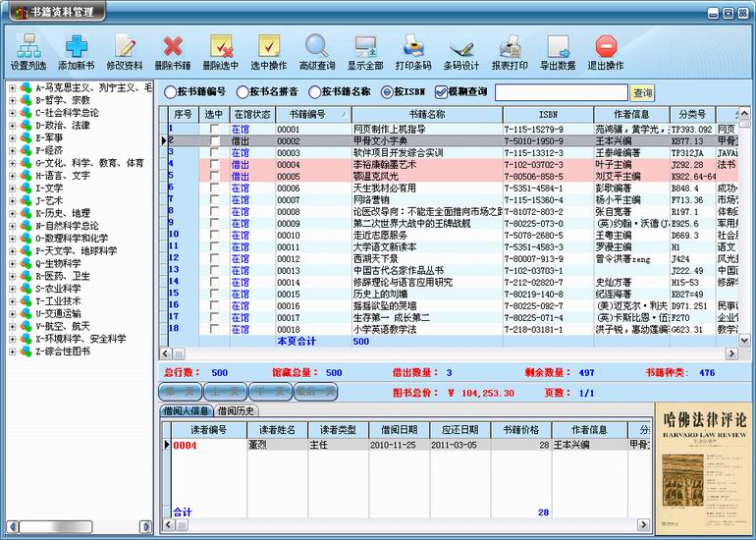Image resolution: width=756 pixels, height=540 pixels.
Task: Switch to the 借阅人信息 tab
Action: [x=187, y=410]
